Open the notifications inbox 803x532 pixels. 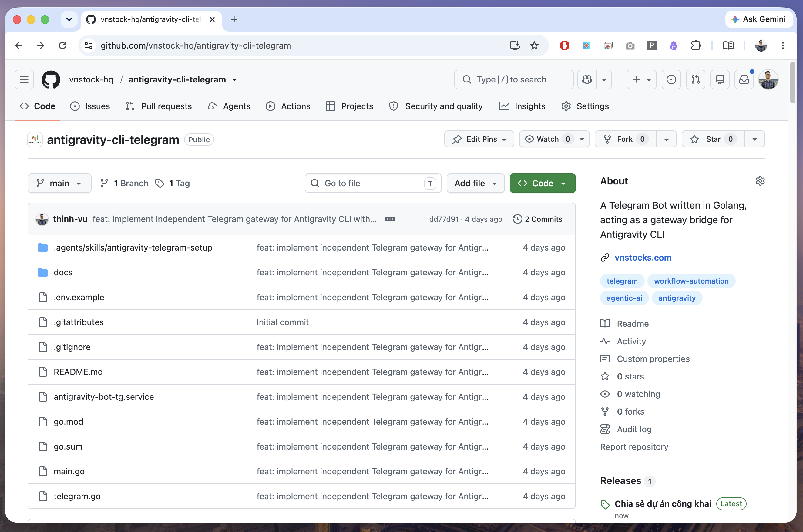744,79
